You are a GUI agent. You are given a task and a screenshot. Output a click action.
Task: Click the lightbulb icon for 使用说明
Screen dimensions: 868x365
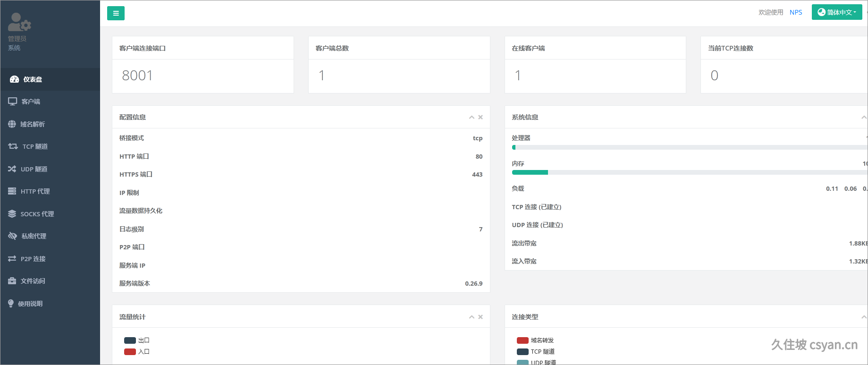(11, 304)
